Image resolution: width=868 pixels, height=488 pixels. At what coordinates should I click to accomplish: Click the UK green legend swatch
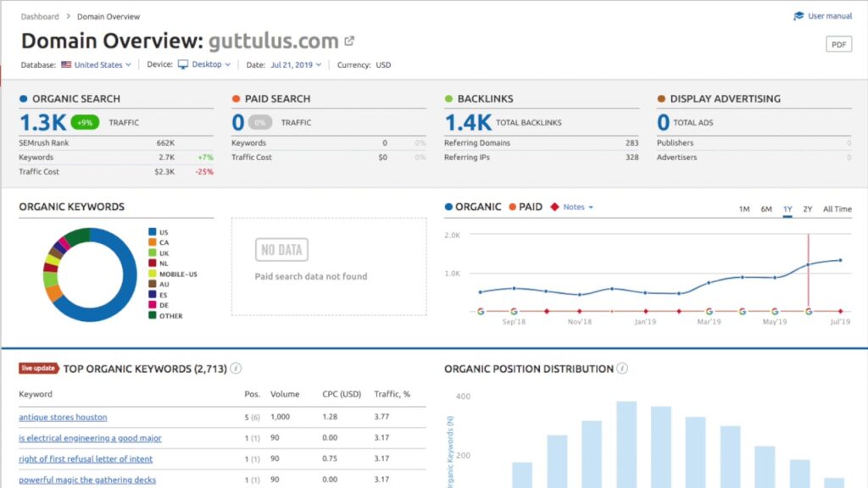tap(153, 252)
